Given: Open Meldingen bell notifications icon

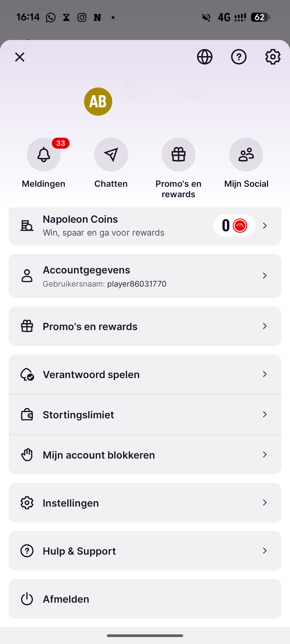Looking at the screenshot, I should pos(44,155).
